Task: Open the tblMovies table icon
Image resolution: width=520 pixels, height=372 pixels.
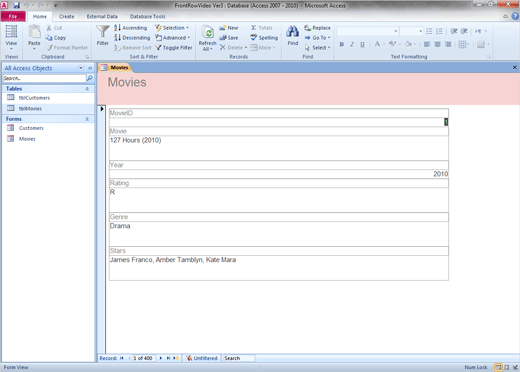Action: [11, 108]
